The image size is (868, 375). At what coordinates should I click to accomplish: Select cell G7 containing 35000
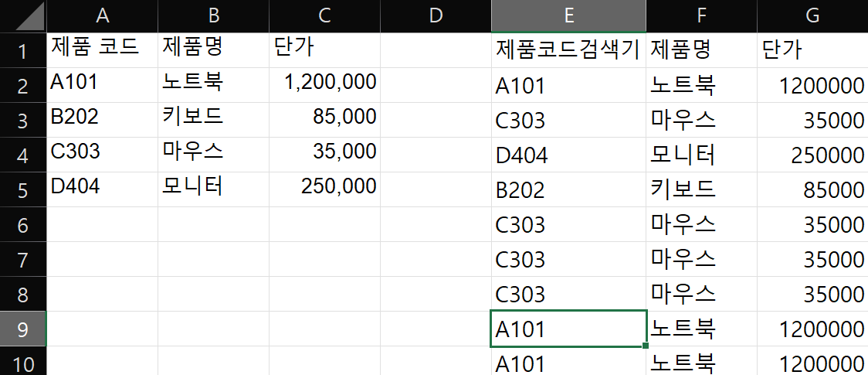[x=812, y=260]
